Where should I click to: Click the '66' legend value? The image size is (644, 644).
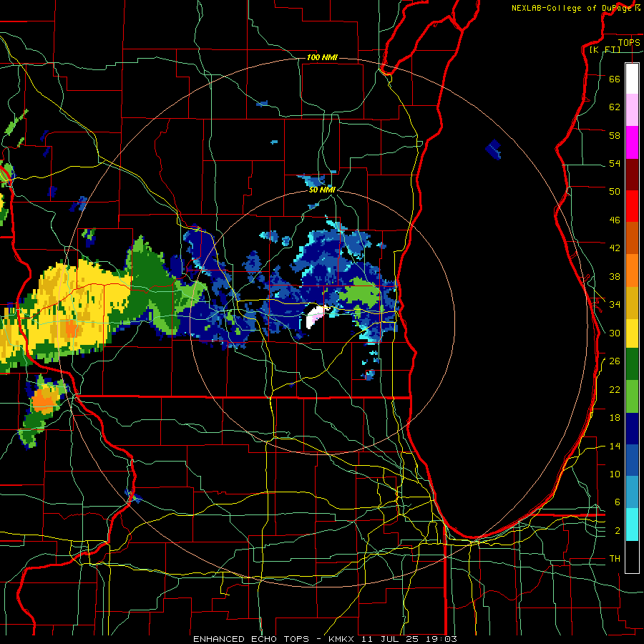coord(615,79)
